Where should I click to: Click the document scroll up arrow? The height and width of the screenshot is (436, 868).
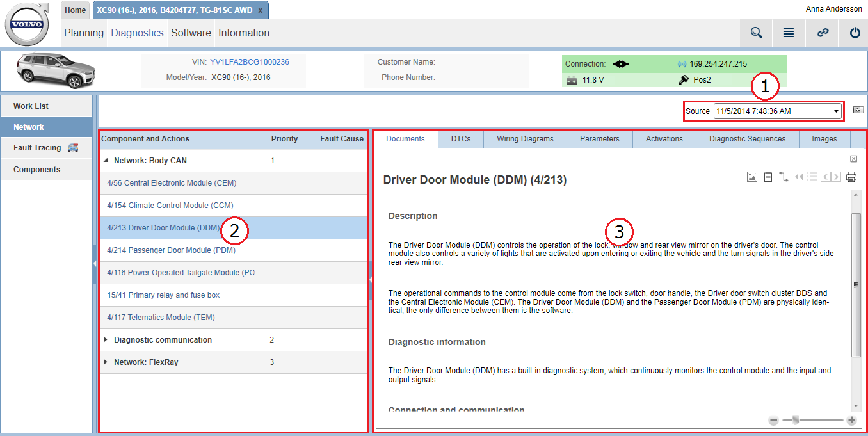tap(856, 194)
